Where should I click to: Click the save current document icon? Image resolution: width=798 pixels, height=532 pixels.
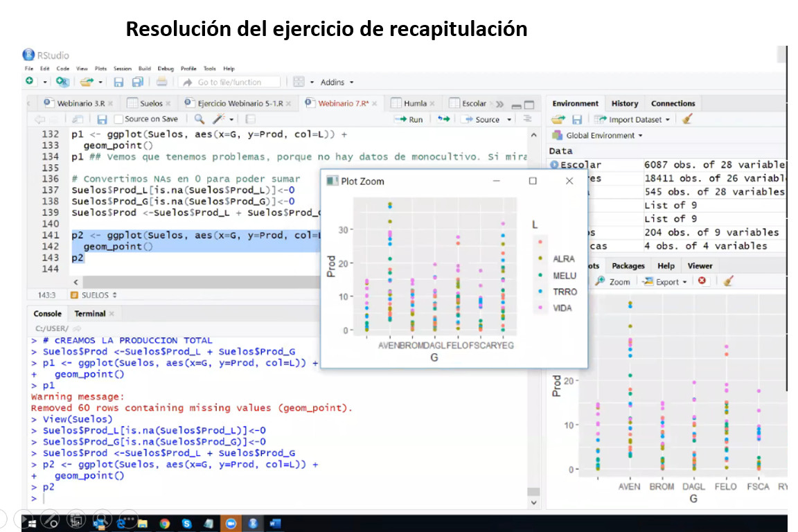102,119
